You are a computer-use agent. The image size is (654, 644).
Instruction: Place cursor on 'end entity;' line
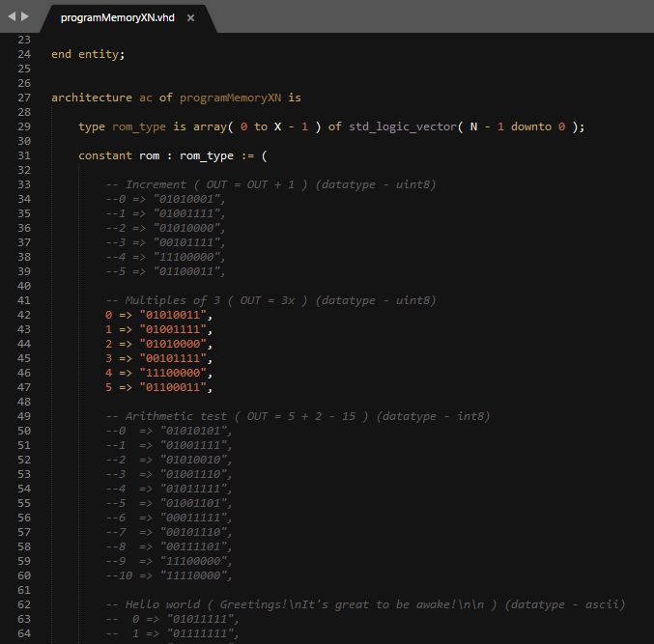pos(88,54)
